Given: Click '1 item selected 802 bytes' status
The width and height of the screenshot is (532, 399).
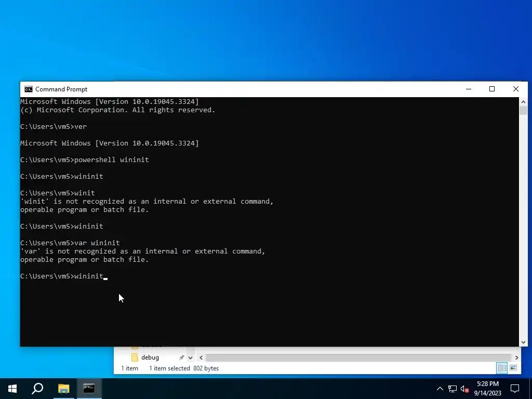Looking at the screenshot, I should [184, 368].
